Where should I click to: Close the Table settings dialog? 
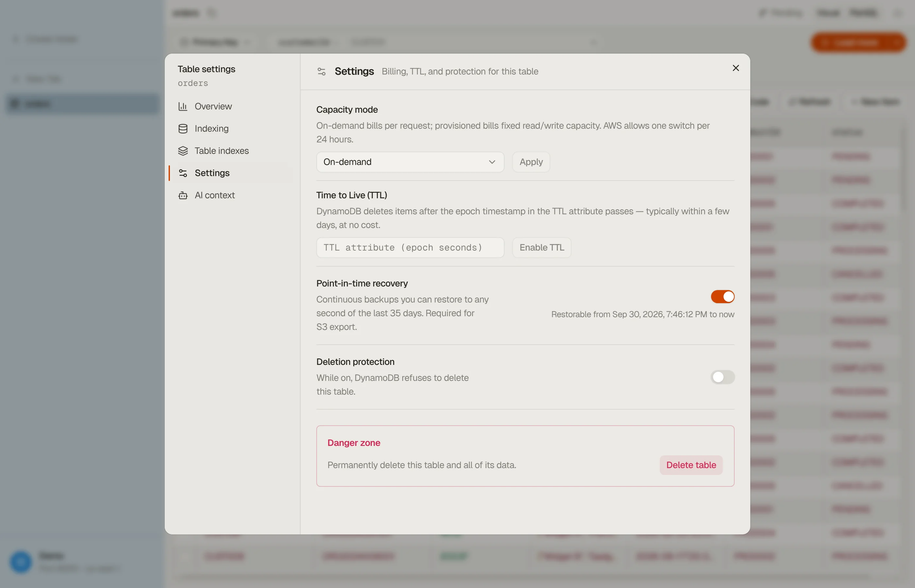coord(736,68)
